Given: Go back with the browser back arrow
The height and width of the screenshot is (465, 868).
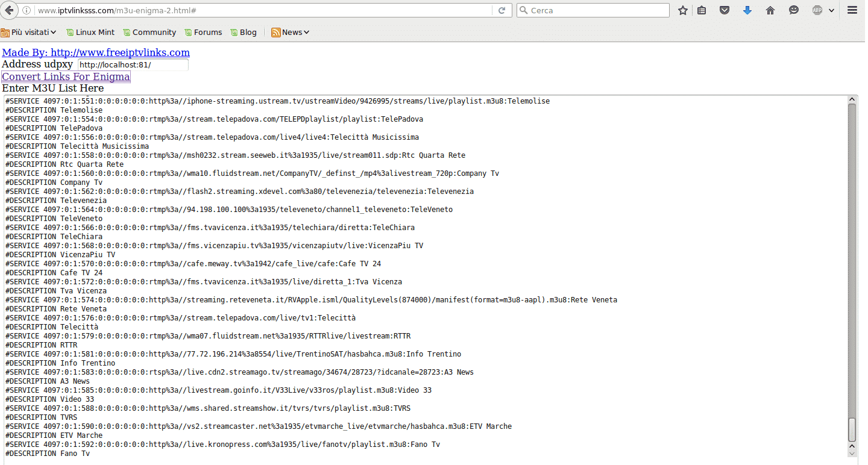Looking at the screenshot, I should click(9, 10).
